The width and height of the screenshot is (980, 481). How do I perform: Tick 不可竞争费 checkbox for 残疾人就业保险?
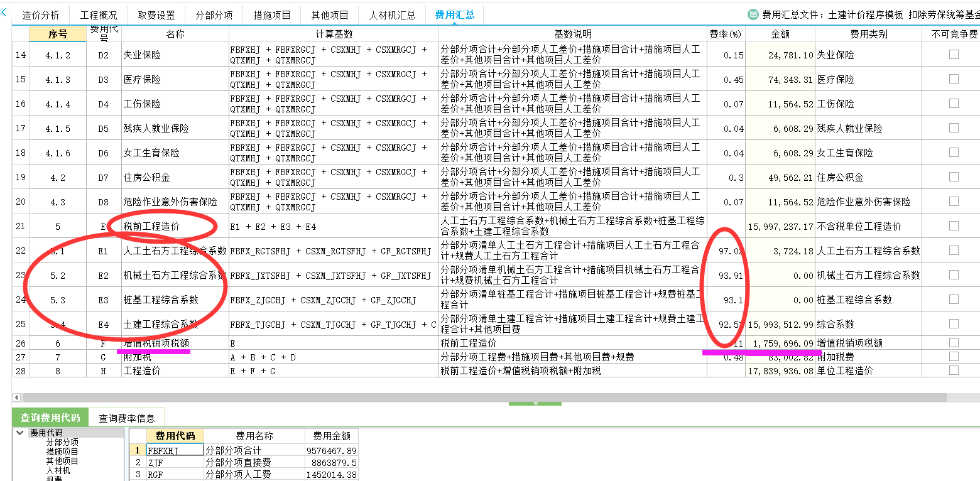[954, 128]
